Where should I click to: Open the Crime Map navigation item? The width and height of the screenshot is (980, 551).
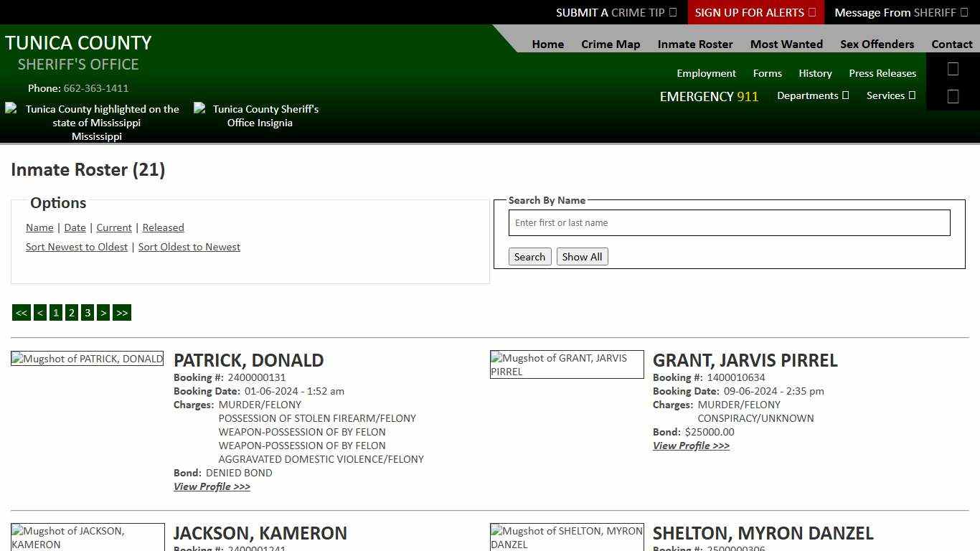611,44
